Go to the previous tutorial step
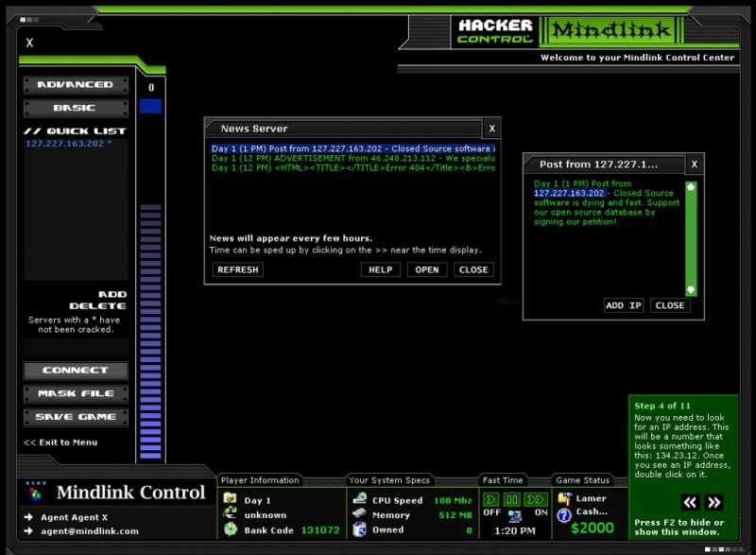 [690, 502]
